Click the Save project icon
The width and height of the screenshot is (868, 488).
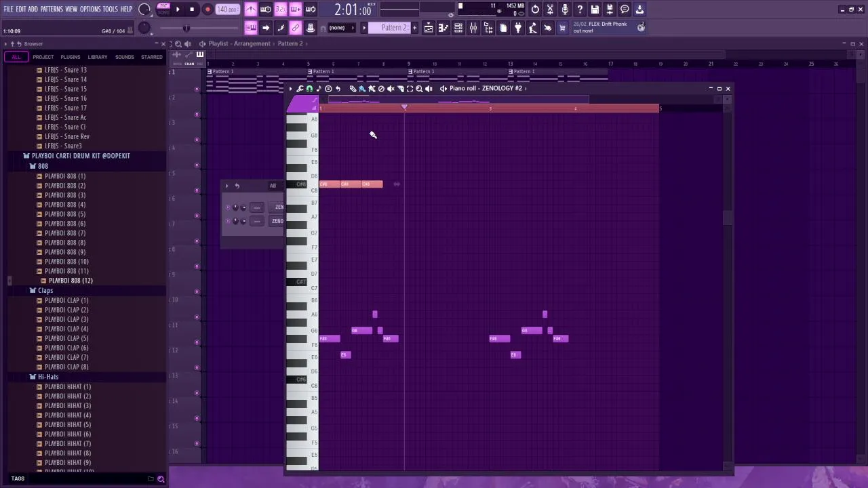[595, 9]
